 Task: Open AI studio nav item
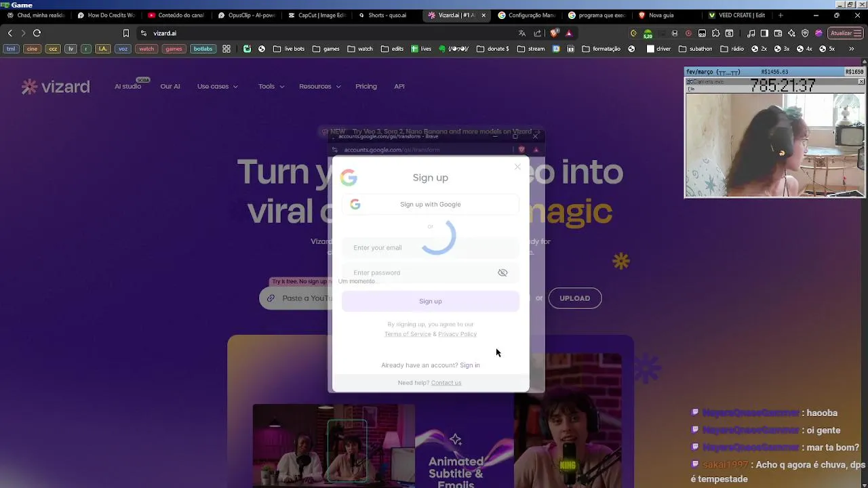coord(127,86)
